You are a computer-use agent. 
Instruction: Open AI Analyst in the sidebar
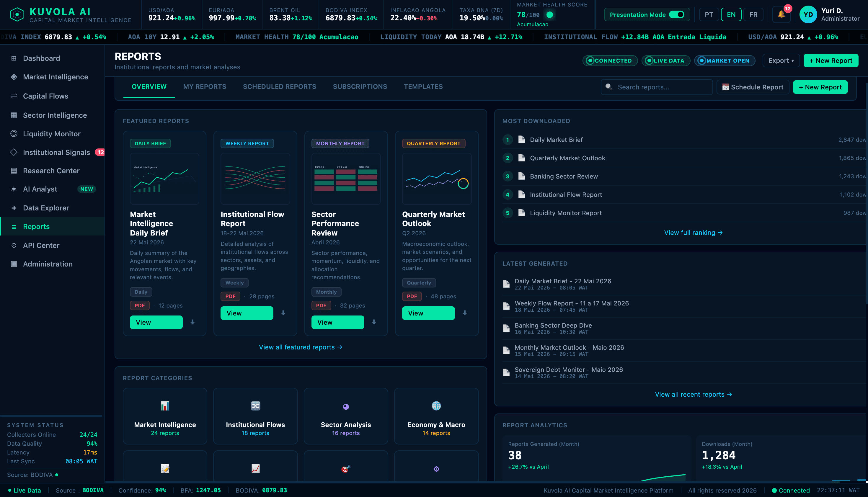[x=52, y=189]
